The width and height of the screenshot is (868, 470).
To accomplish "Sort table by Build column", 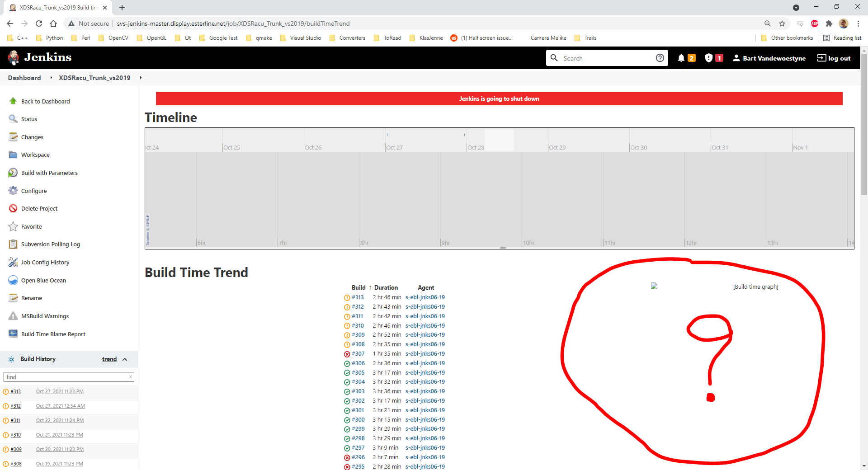I will (359, 287).
